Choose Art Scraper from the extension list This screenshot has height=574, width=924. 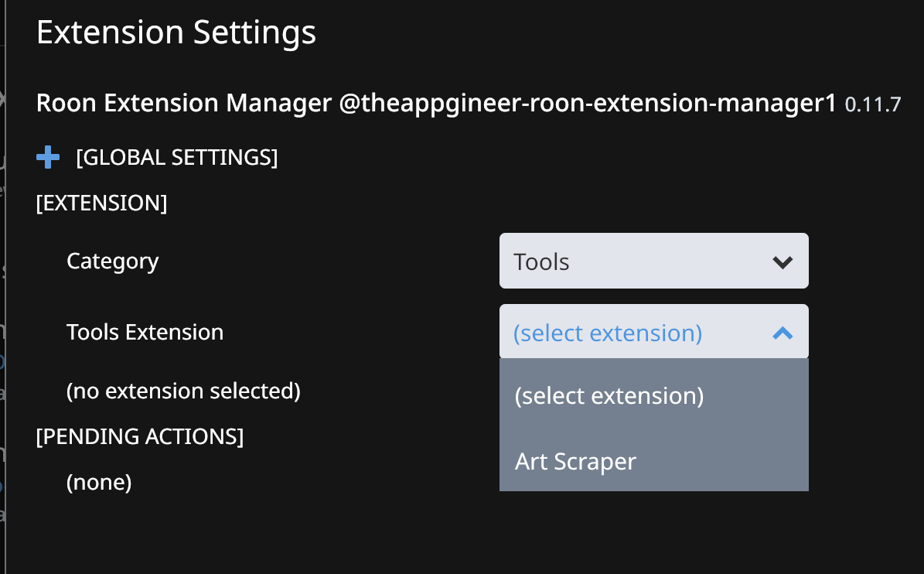point(653,461)
